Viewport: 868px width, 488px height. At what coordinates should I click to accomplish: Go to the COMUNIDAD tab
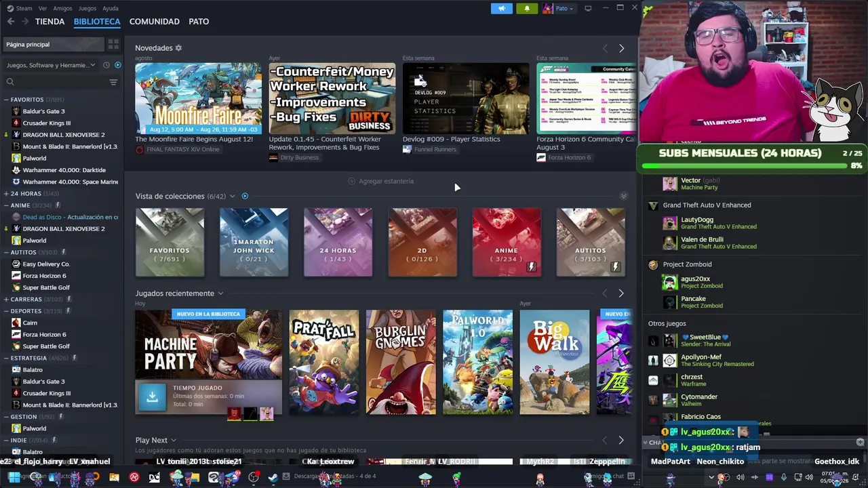(x=155, y=22)
